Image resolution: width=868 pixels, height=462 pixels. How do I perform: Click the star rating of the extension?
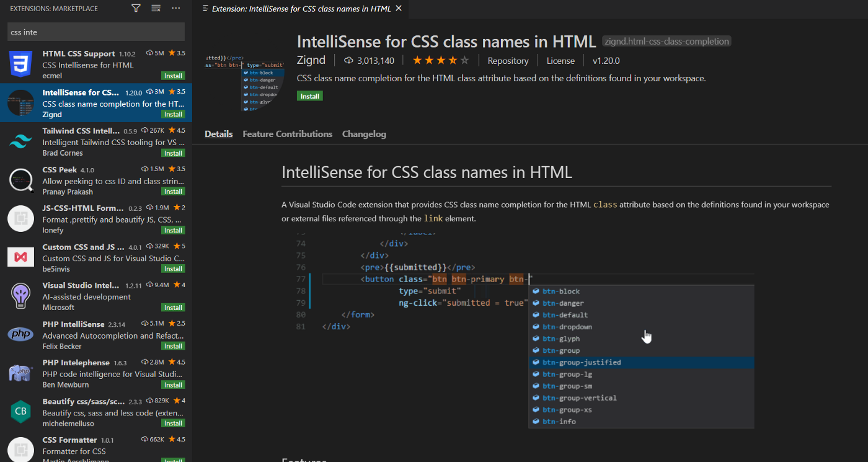coord(441,61)
